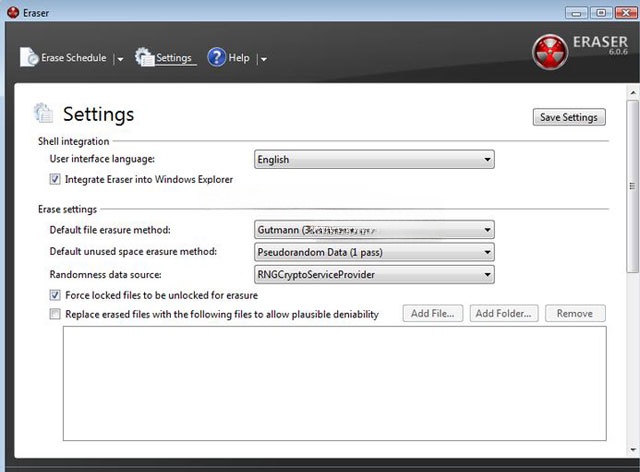Click the 'Shell integration' section label
The height and width of the screenshot is (472, 640).
tap(73, 141)
